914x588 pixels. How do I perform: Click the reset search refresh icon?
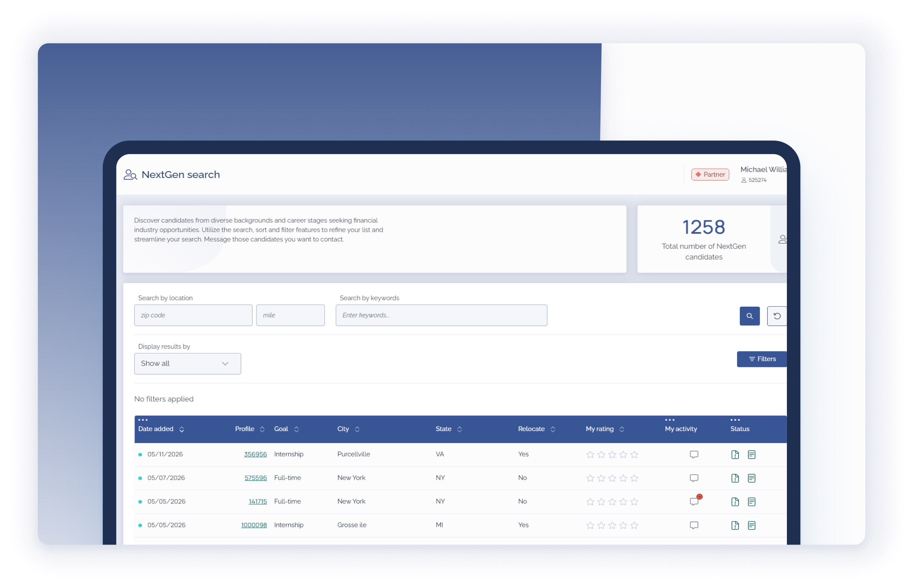[777, 316]
